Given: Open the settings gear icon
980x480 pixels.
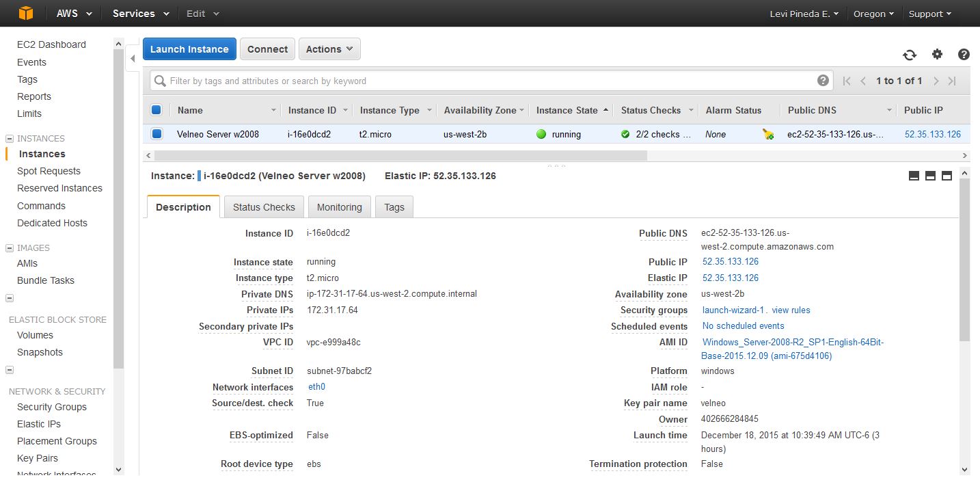Looking at the screenshot, I should (x=937, y=55).
